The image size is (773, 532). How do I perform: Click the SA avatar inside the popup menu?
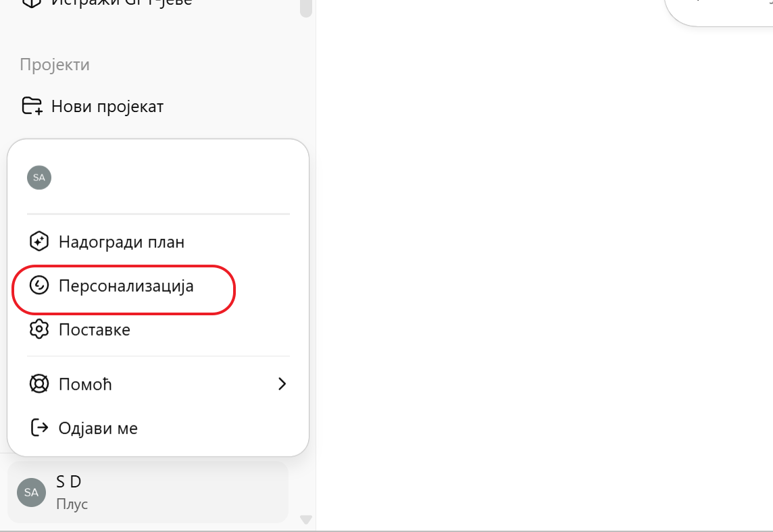39,178
